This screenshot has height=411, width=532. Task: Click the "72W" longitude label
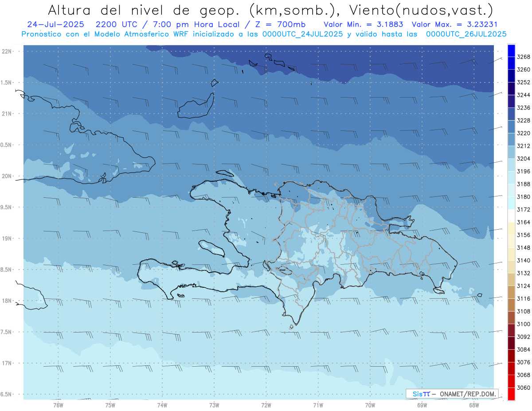266,405
